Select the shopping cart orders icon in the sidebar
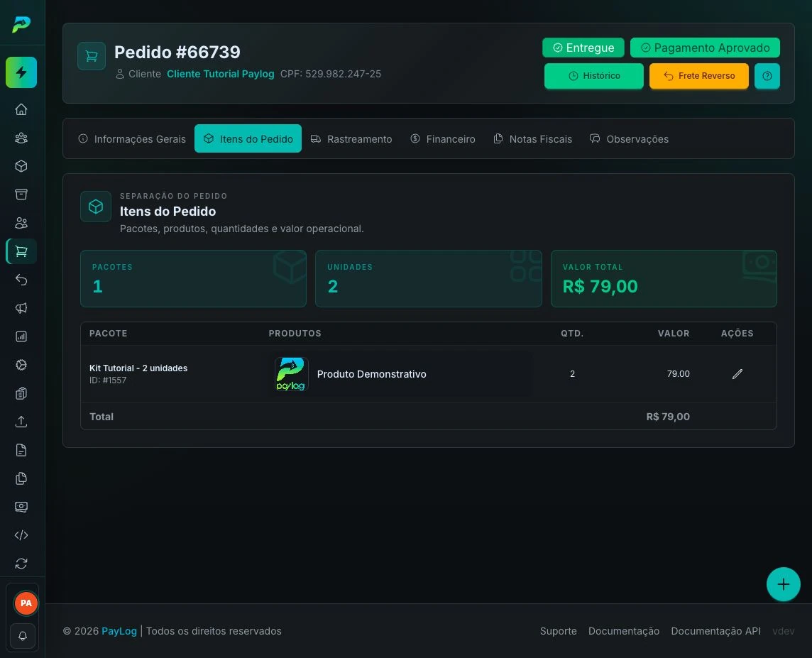 [21, 251]
